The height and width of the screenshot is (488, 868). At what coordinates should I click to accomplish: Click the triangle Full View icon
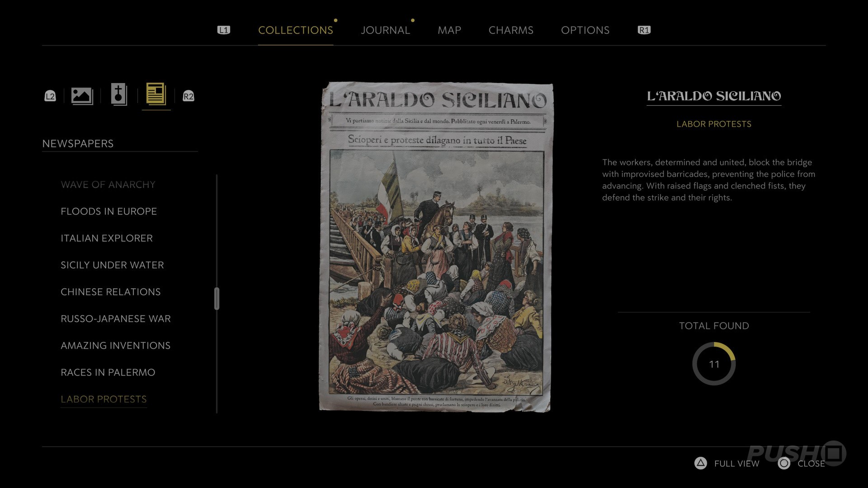click(700, 463)
